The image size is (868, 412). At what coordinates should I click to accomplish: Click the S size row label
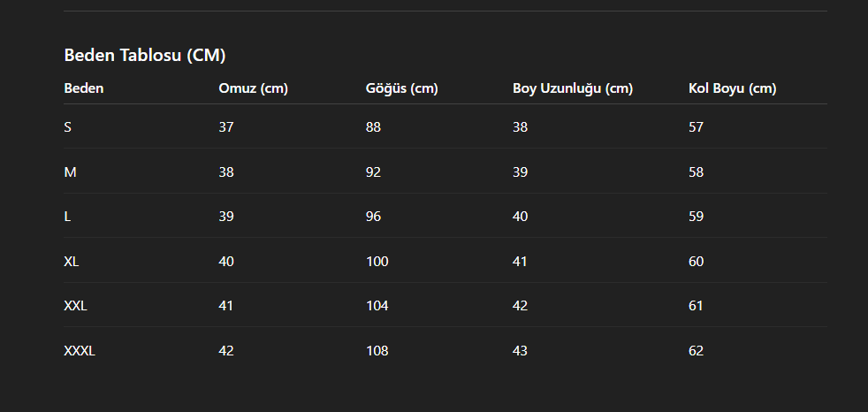click(x=67, y=127)
